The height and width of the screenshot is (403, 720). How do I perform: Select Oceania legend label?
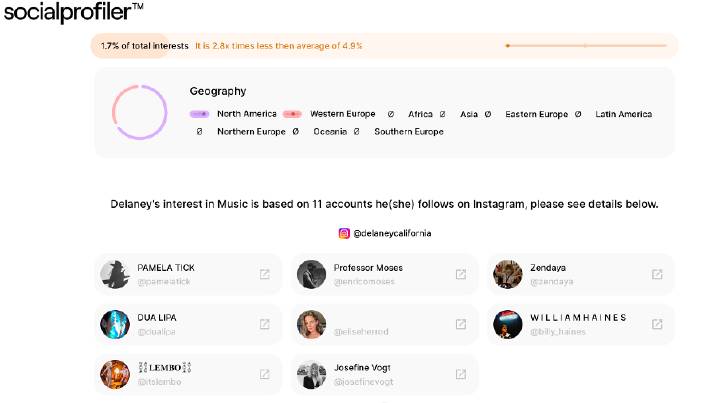(330, 131)
